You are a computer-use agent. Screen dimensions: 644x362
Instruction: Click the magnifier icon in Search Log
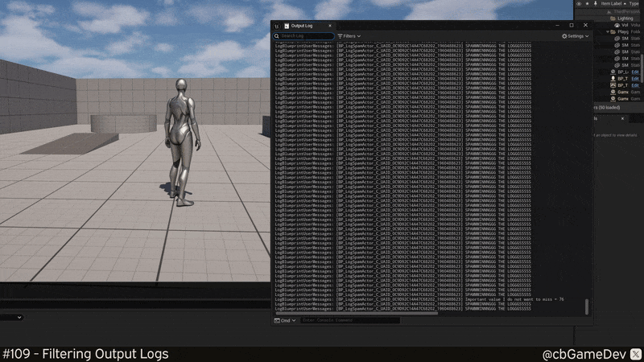pyautogui.click(x=277, y=36)
